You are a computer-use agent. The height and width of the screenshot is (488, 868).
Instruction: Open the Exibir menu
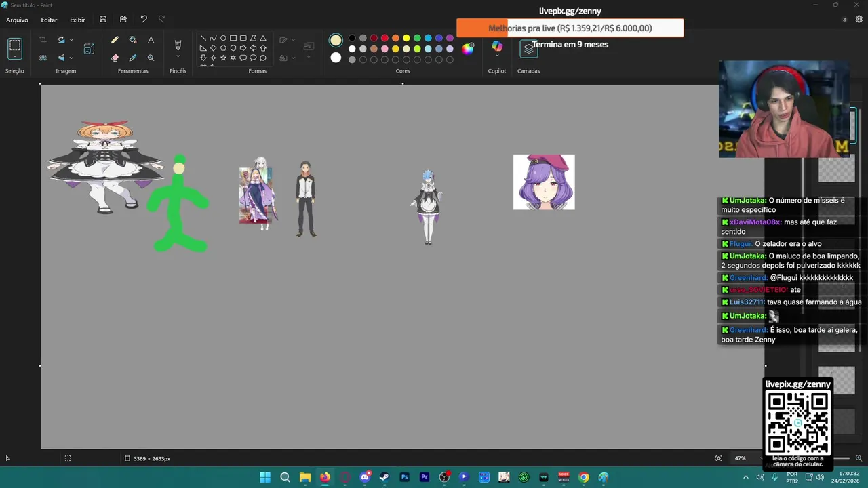(77, 20)
